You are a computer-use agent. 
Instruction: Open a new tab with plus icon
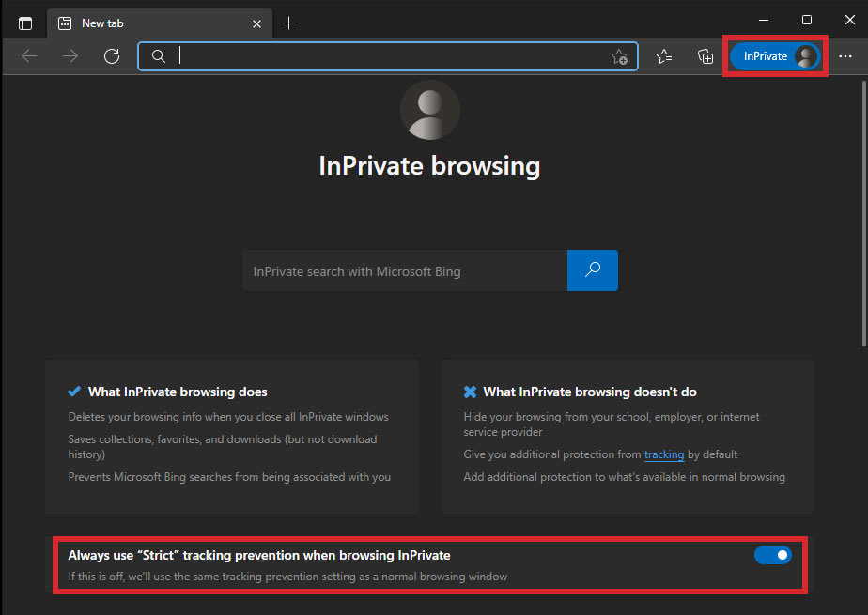(289, 23)
